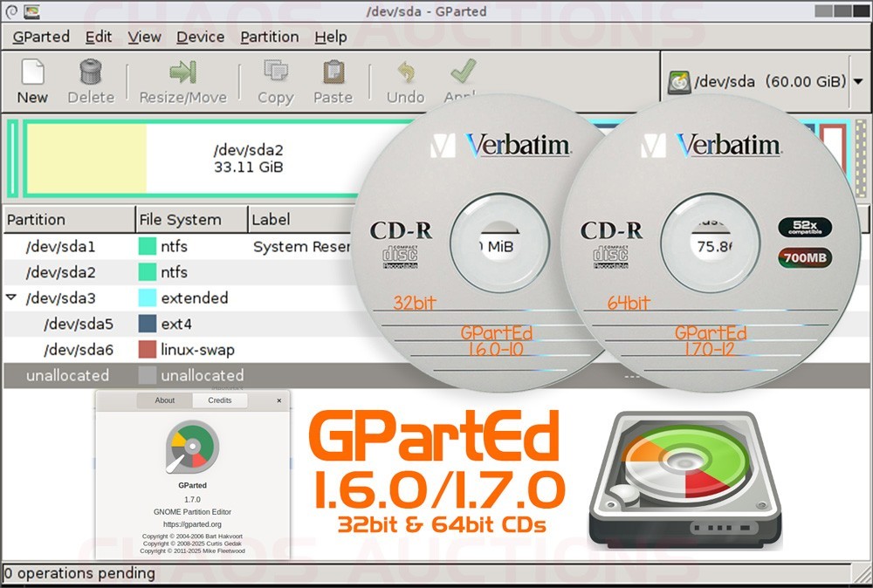Open the https://gparted.org link
The width and height of the screenshot is (873, 588).
coord(192,524)
